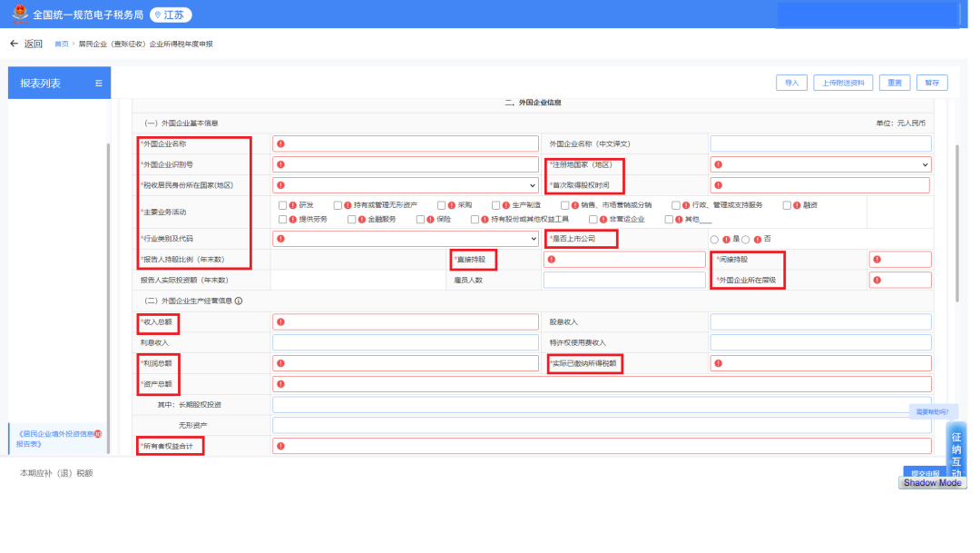Click the 上传附送资料 button
The width and height of the screenshot is (980, 553).
click(842, 83)
